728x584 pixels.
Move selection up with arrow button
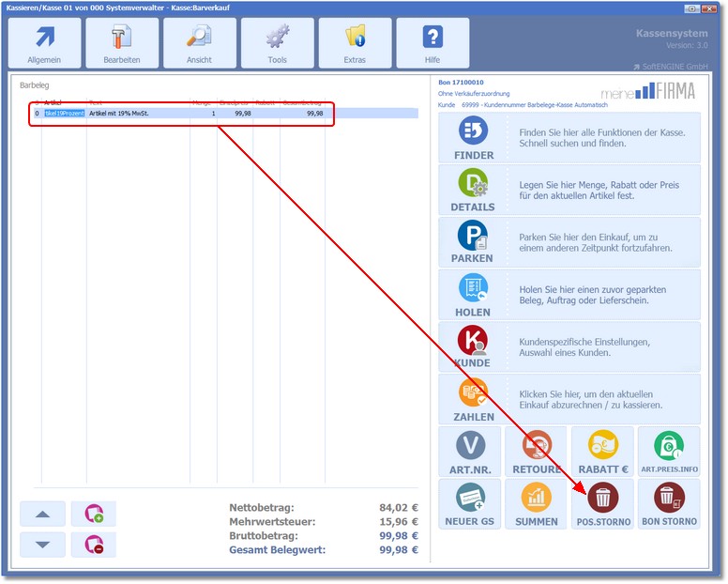43,514
